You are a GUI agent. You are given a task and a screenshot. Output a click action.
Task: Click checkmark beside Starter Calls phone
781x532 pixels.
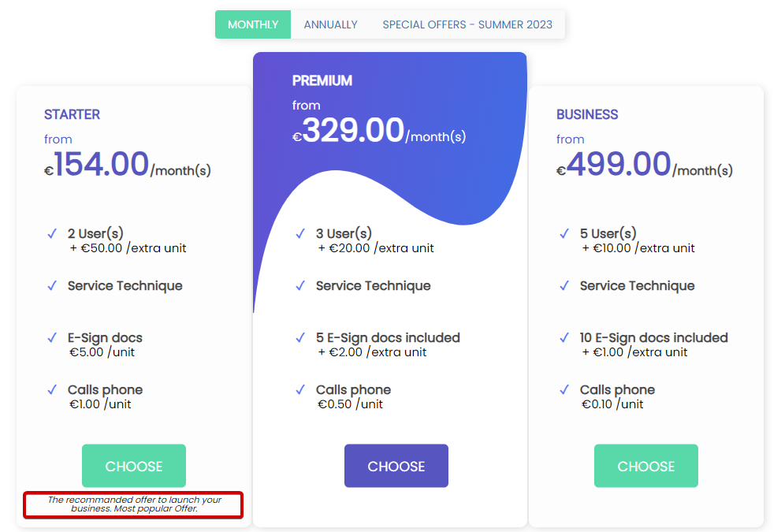[x=52, y=389]
